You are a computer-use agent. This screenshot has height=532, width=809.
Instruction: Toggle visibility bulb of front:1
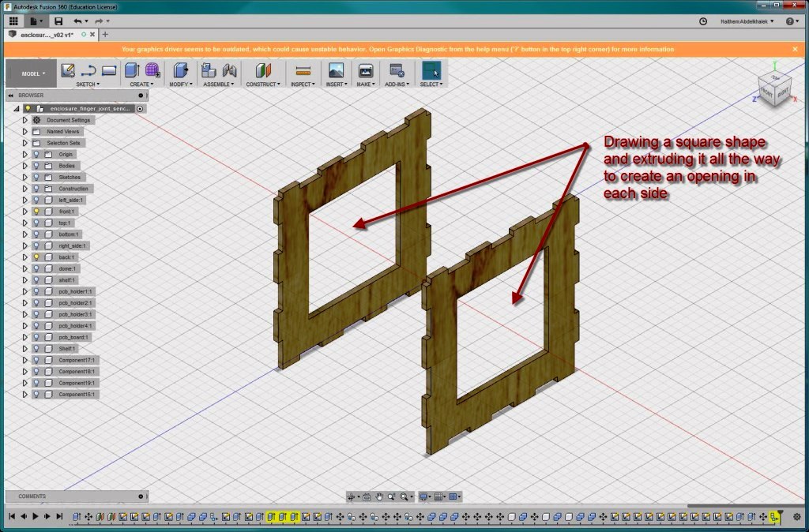coord(36,212)
